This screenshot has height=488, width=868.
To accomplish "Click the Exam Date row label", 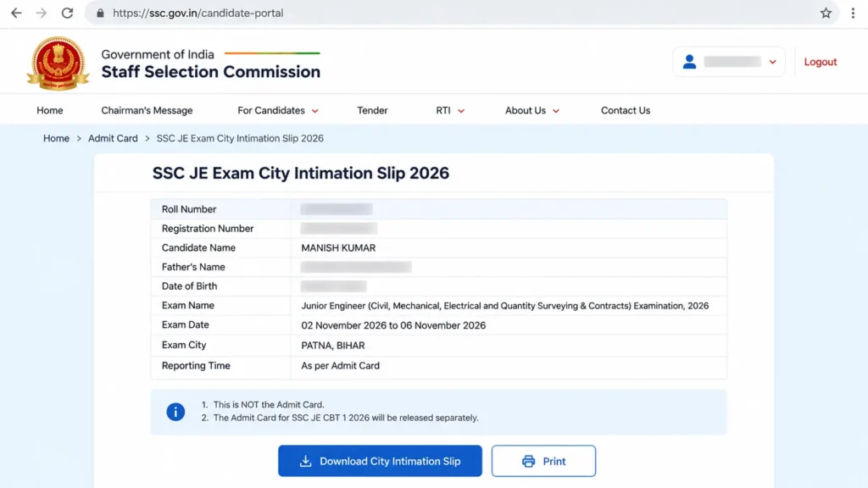I will coord(186,324).
